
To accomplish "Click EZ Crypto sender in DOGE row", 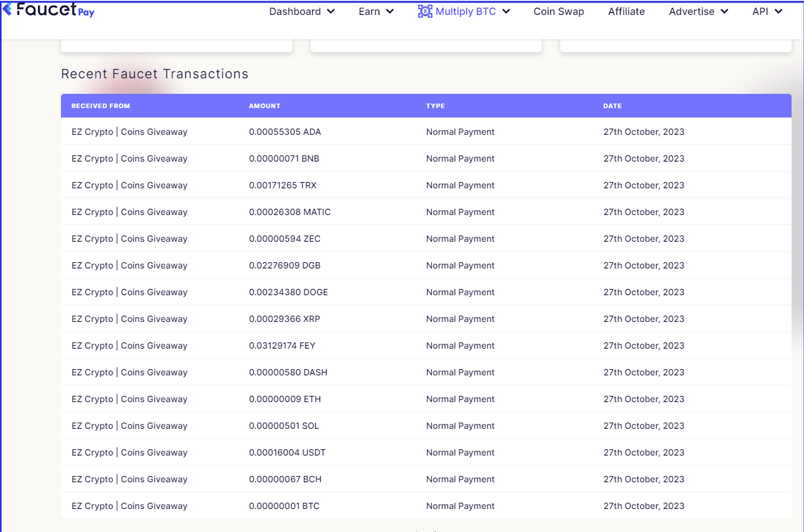I will (129, 292).
